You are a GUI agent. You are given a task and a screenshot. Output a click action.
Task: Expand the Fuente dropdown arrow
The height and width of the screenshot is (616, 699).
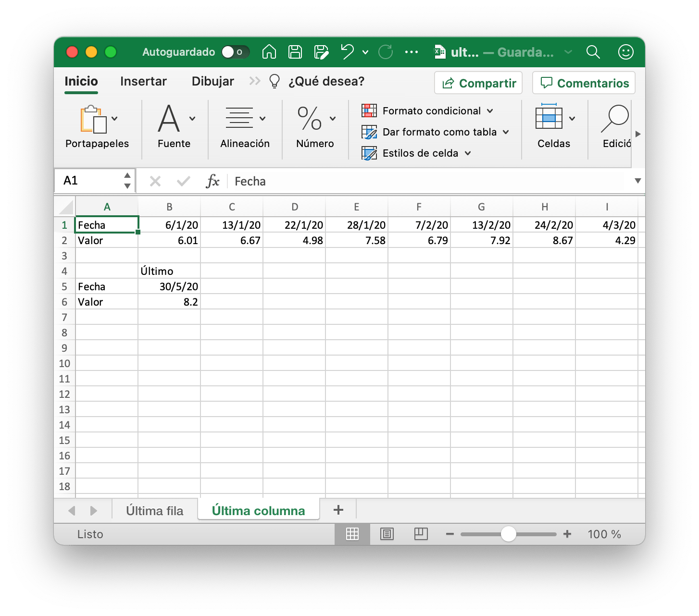pos(192,118)
